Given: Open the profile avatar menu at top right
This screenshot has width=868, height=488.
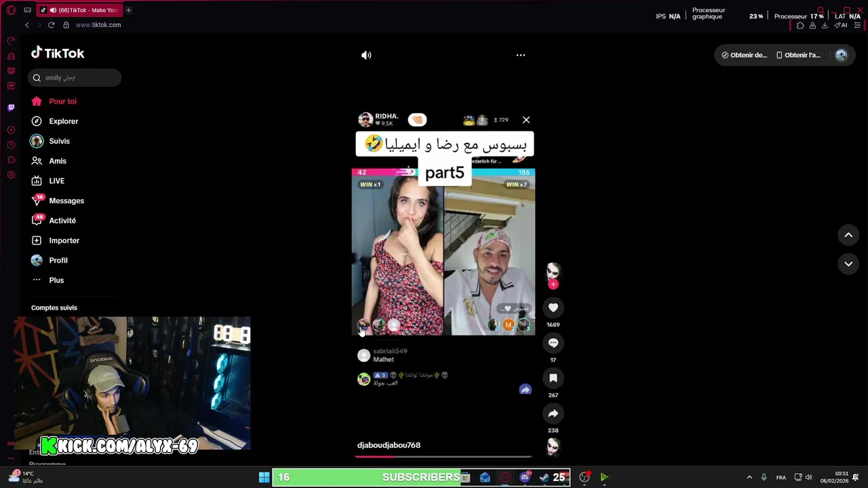Looking at the screenshot, I should (842, 56).
